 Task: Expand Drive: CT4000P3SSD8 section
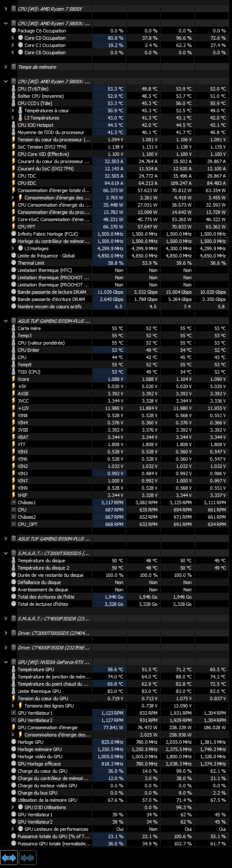coord(6,648)
